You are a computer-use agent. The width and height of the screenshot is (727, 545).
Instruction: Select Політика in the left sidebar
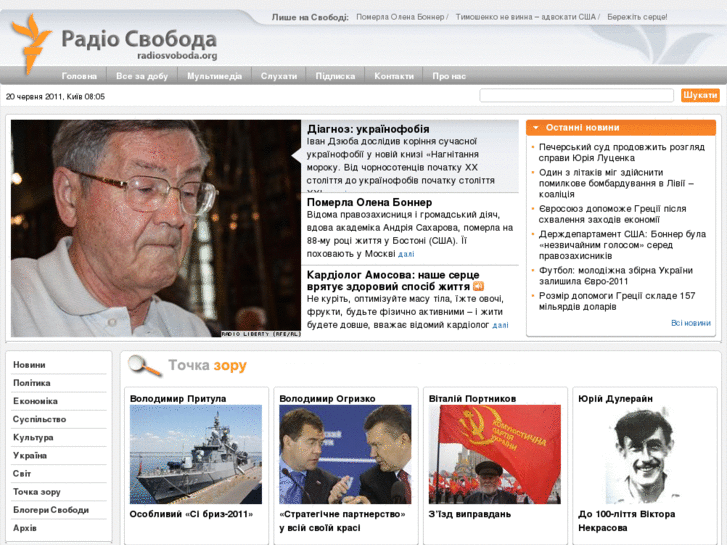pos(32,383)
